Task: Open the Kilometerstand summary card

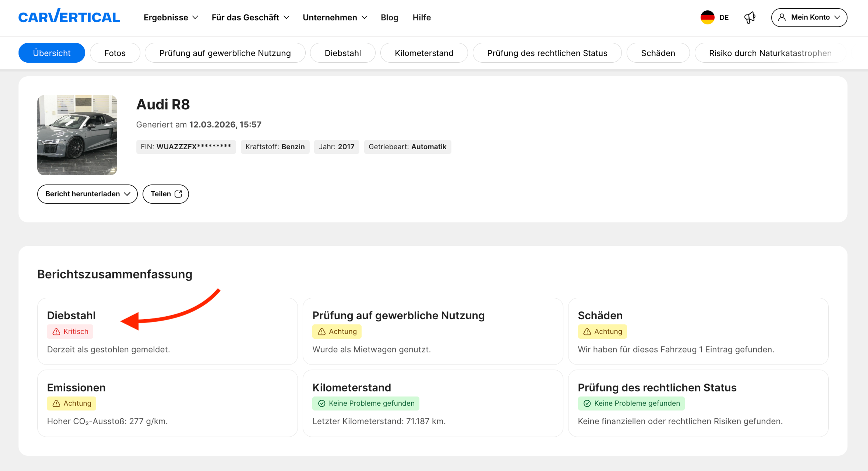Action: (433, 403)
